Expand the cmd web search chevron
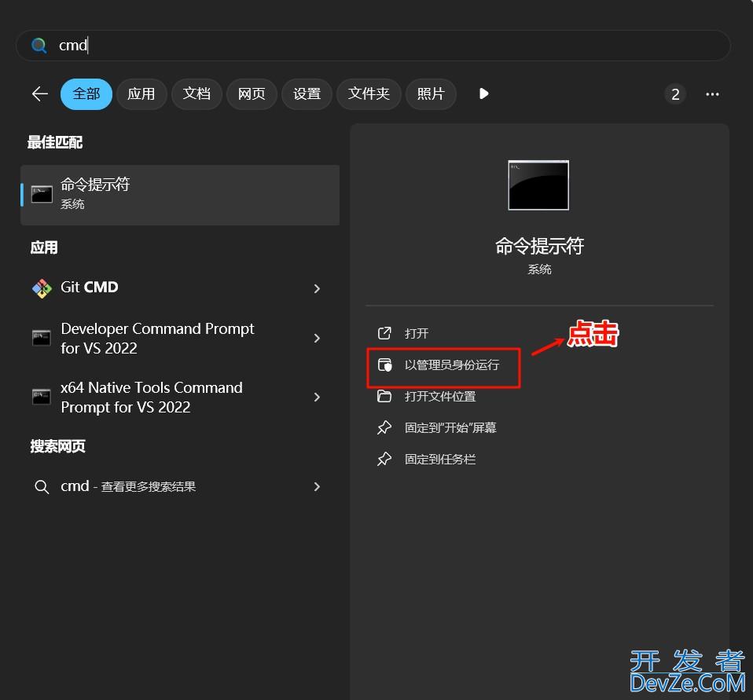 [317, 486]
